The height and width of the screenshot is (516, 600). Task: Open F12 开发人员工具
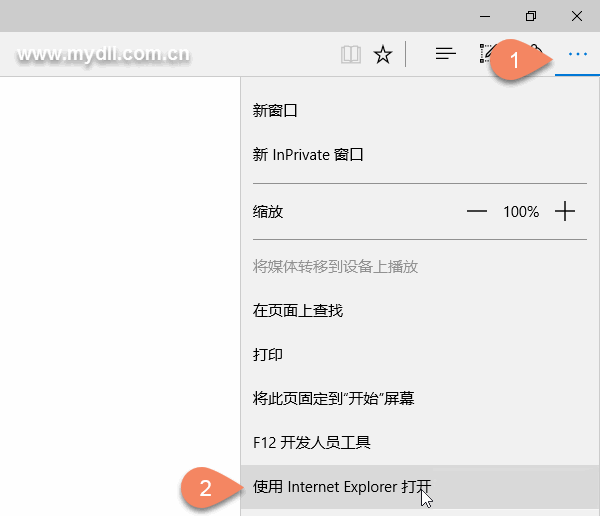[x=420, y=443]
